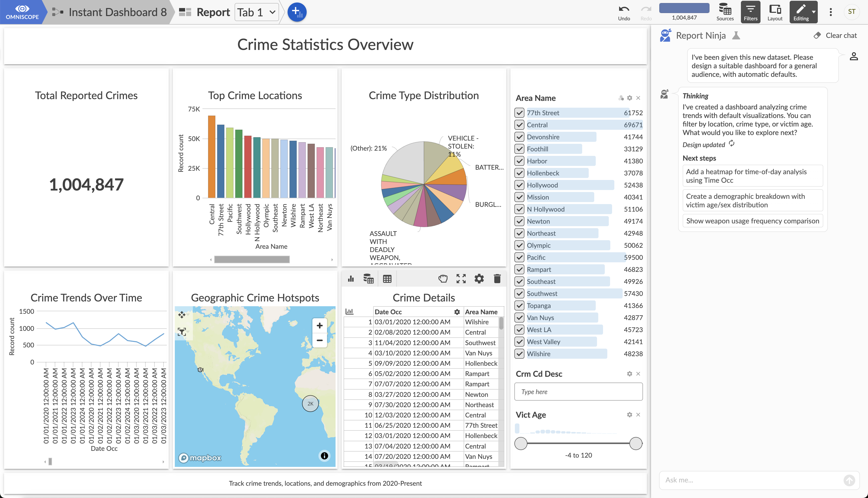
Task: Click the right Vict Age slider handle
Action: coord(636,444)
